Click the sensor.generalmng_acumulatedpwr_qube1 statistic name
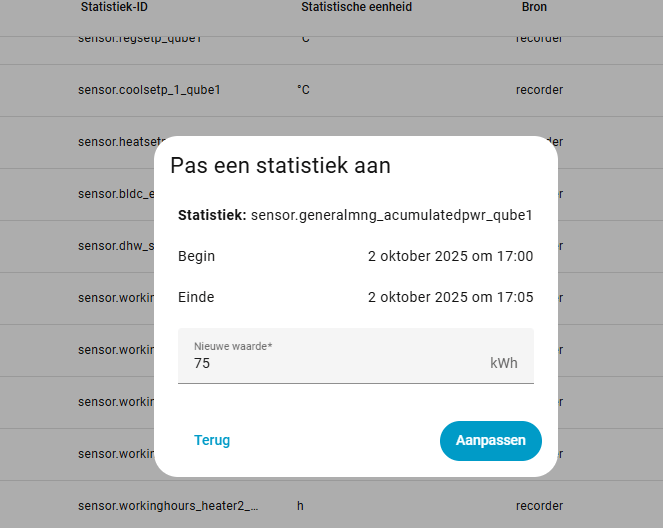 [391, 215]
